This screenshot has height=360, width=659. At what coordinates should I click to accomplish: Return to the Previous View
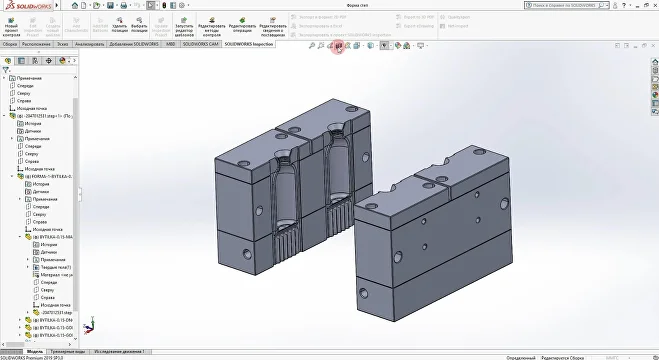pos(330,45)
